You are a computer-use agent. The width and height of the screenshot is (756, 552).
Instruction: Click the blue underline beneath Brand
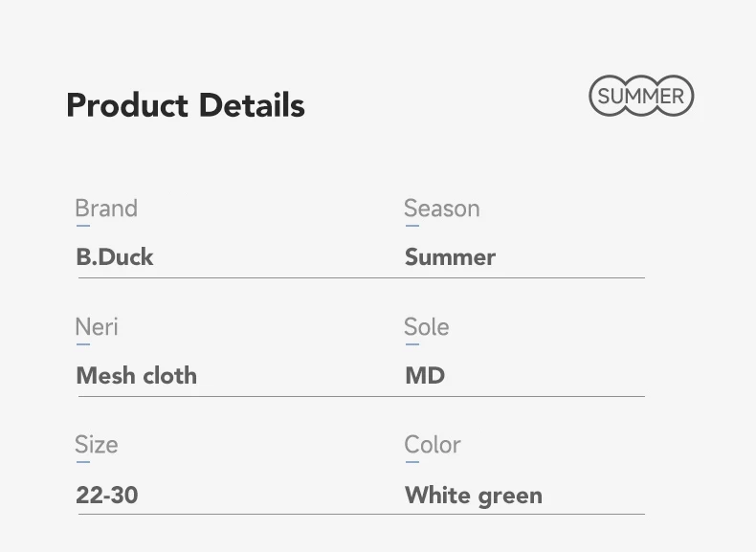click(83, 226)
